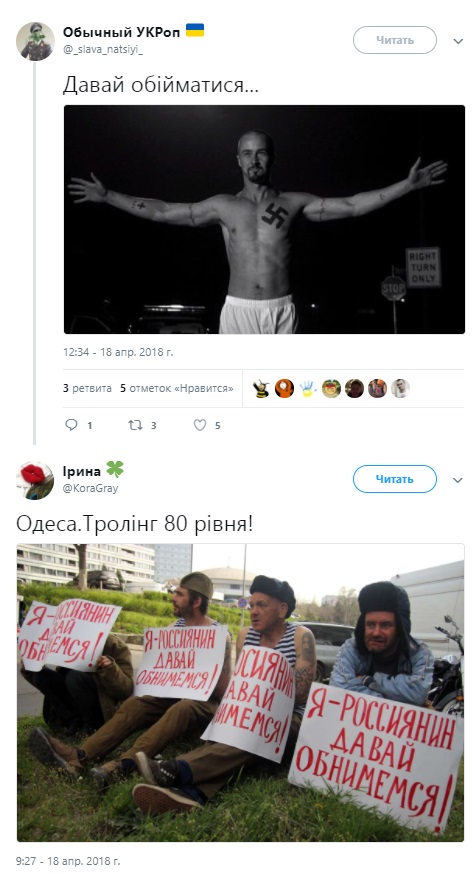Open the last liker's white-shirt avatar
This screenshot has height=874, width=472.
[400, 388]
